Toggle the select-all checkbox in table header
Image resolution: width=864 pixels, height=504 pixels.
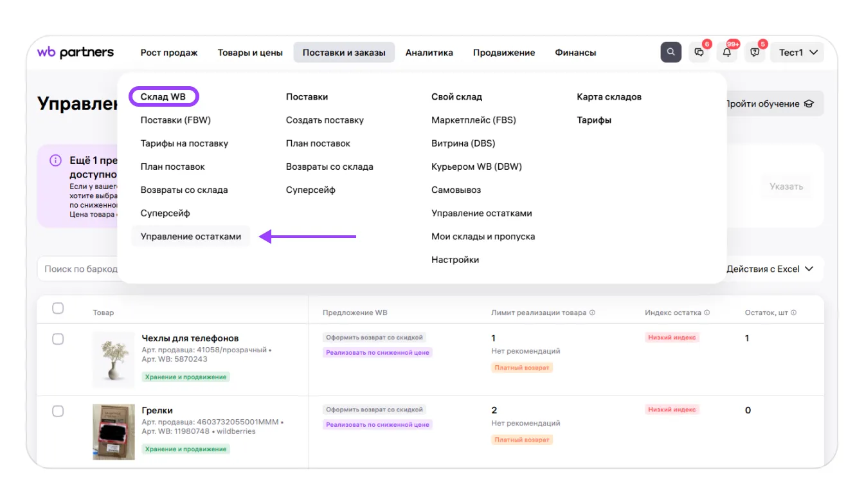[x=58, y=309]
